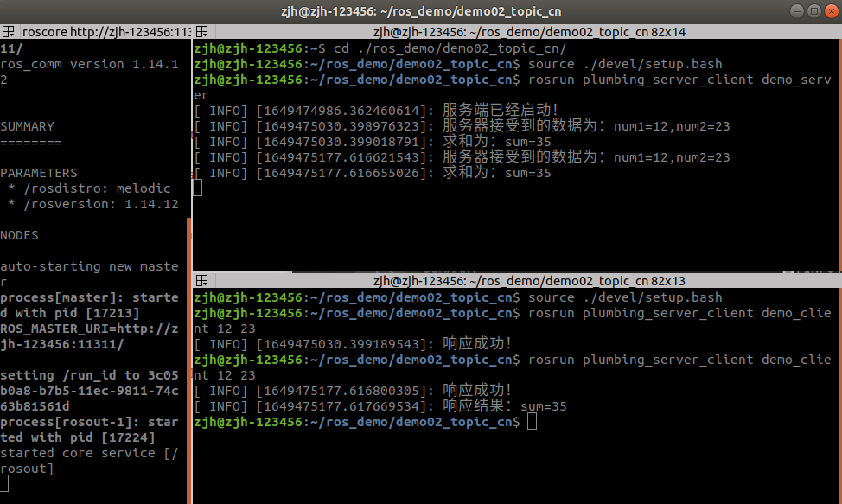The width and height of the screenshot is (842, 504).
Task: Open the 82x13 terminal pane's grid icon
Action: click(202, 281)
